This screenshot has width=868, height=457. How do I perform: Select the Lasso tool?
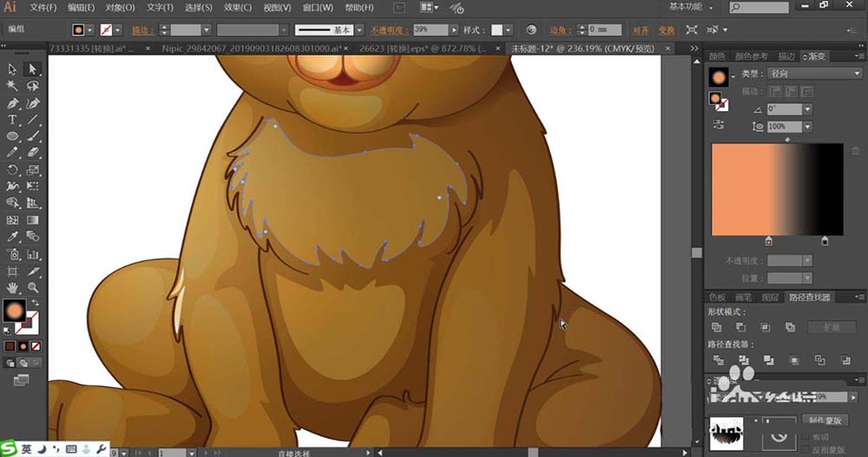point(33,86)
